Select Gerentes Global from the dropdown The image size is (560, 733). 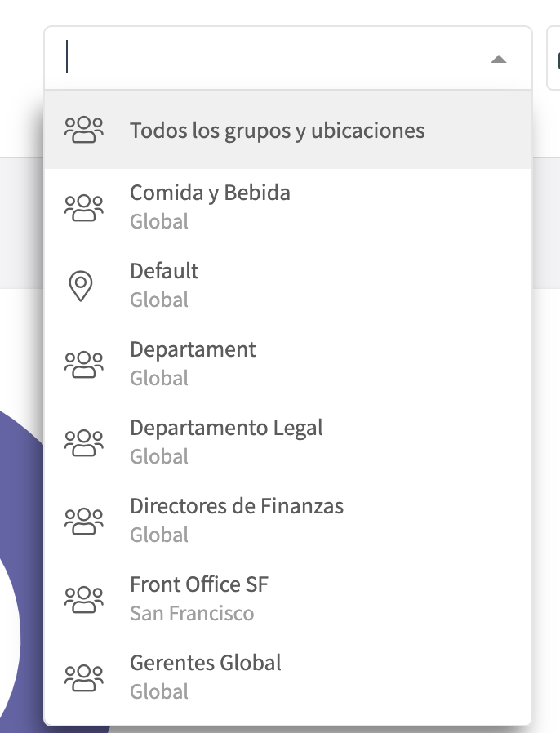coord(206,664)
